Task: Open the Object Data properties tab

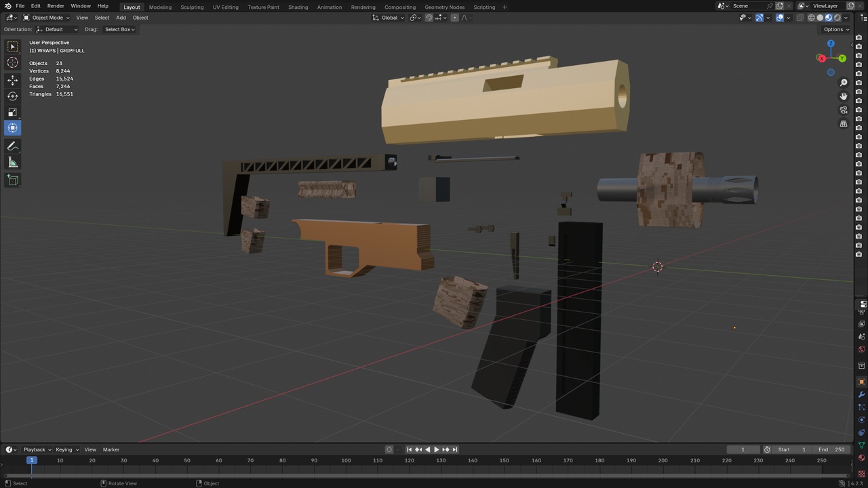Action: [862, 445]
